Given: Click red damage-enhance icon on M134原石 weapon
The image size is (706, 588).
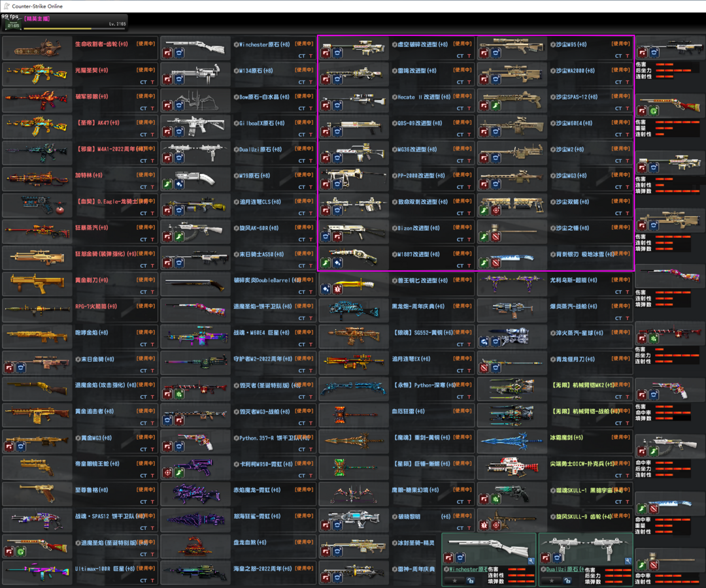Looking at the screenshot, I should coord(167,79).
